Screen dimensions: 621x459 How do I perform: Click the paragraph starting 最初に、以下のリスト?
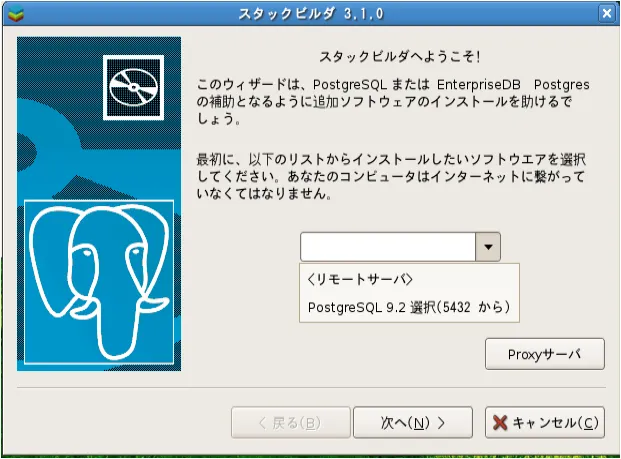[391, 176]
